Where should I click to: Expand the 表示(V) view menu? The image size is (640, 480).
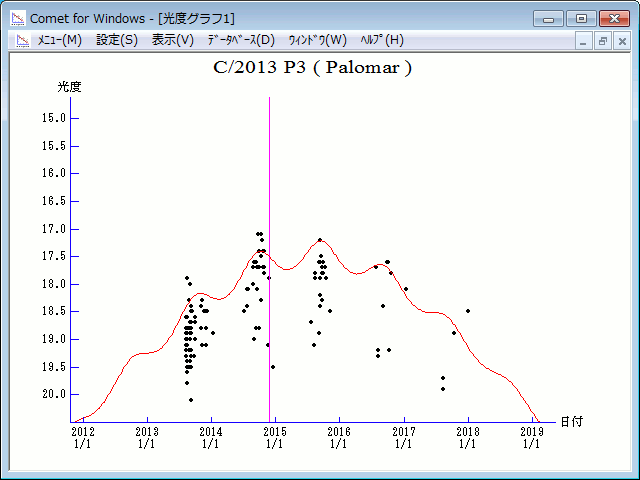pos(173,40)
